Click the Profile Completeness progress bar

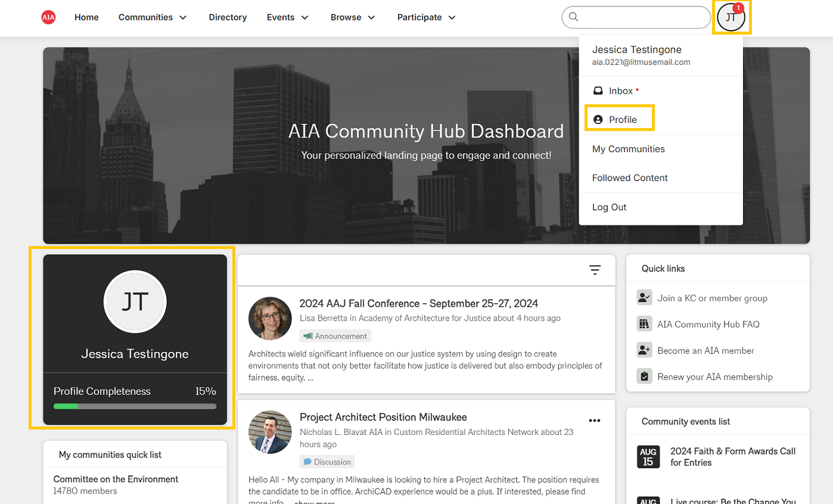[135, 406]
